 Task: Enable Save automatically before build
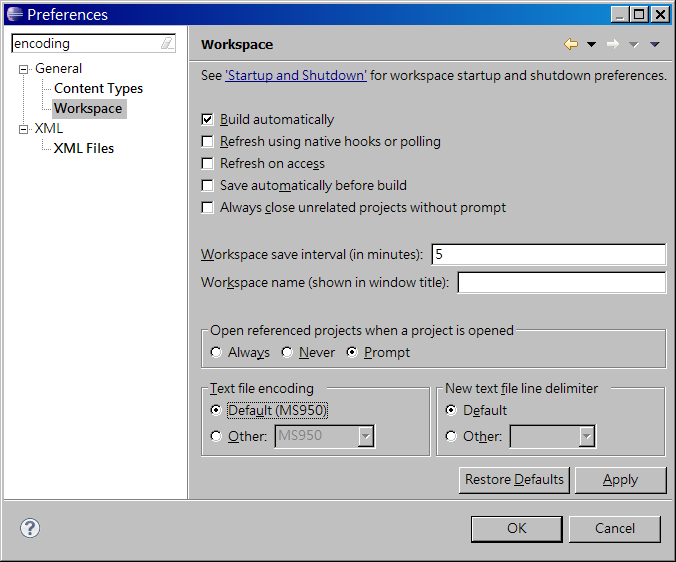pos(208,185)
